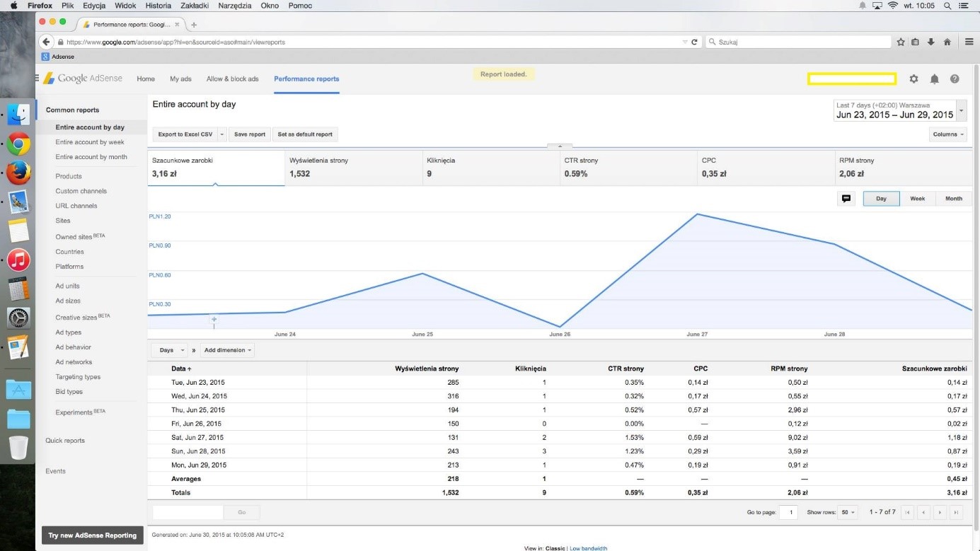Open the Trash in the dock
Viewport: 980px width, 551px height.
pos(18,448)
